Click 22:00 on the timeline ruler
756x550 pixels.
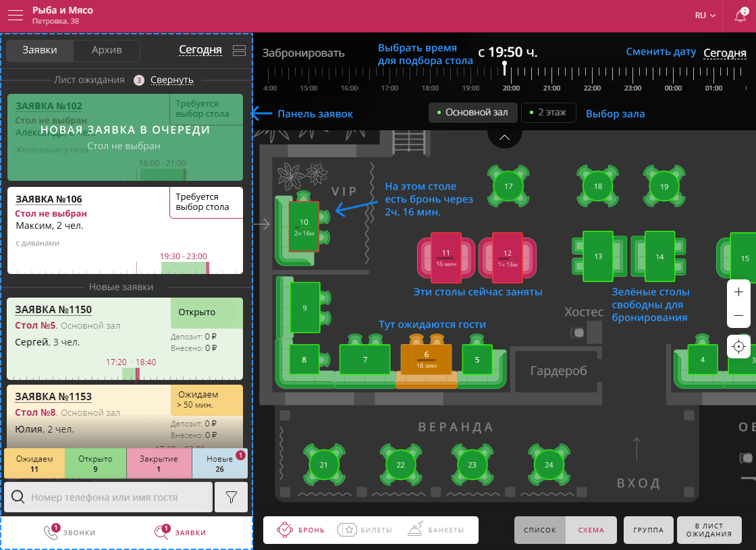click(592, 88)
